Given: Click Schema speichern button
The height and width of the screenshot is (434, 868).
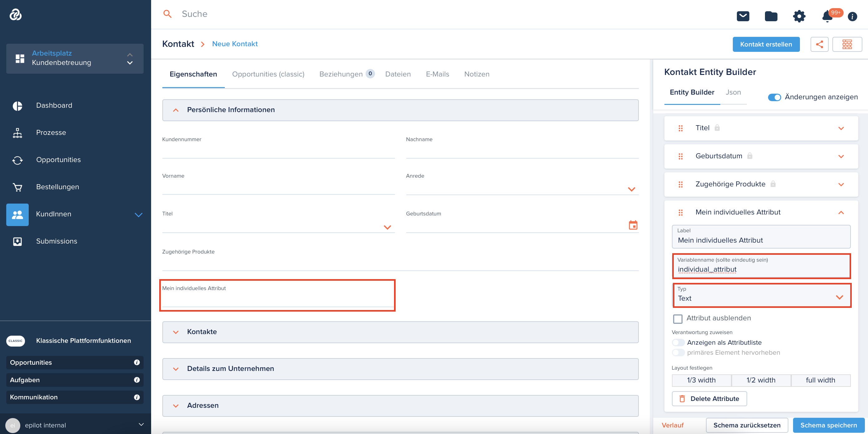Looking at the screenshot, I should [x=828, y=425].
